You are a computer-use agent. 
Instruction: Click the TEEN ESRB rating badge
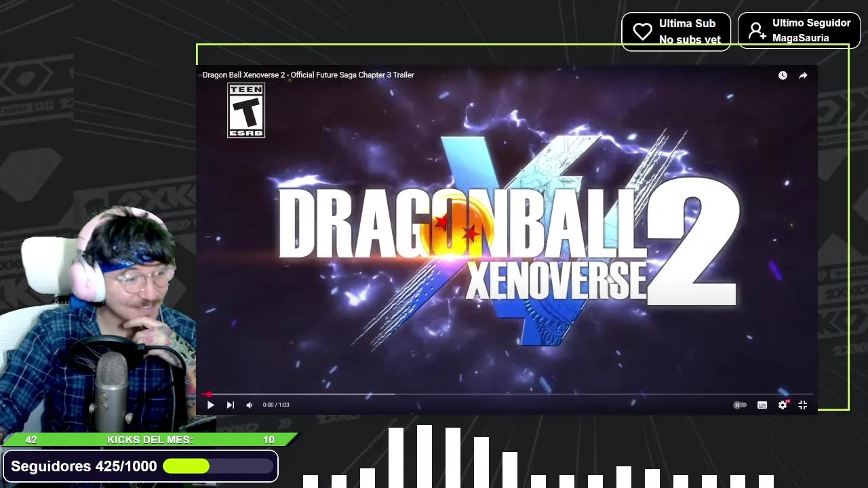(246, 110)
